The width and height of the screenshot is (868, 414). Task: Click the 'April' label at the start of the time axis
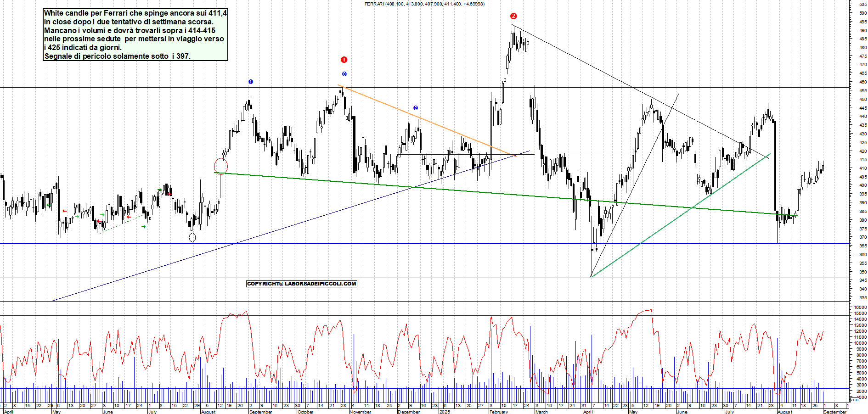coord(8,412)
